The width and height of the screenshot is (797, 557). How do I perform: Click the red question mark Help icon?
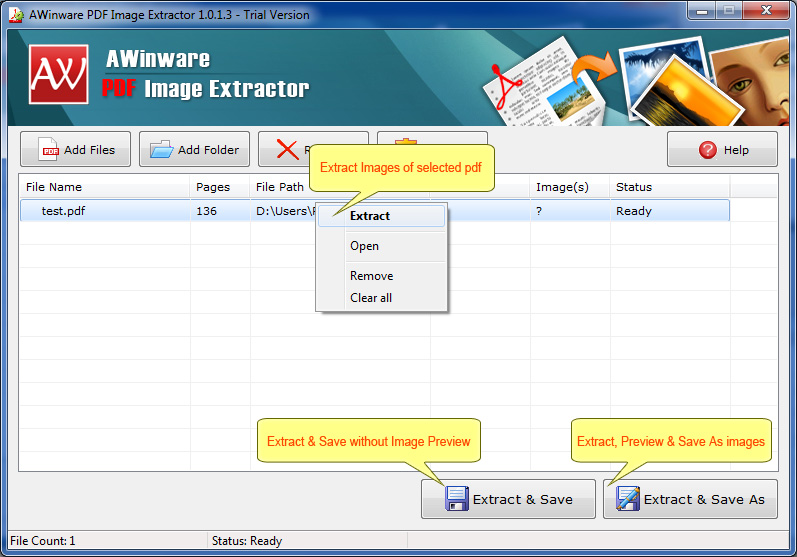(x=708, y=150)
